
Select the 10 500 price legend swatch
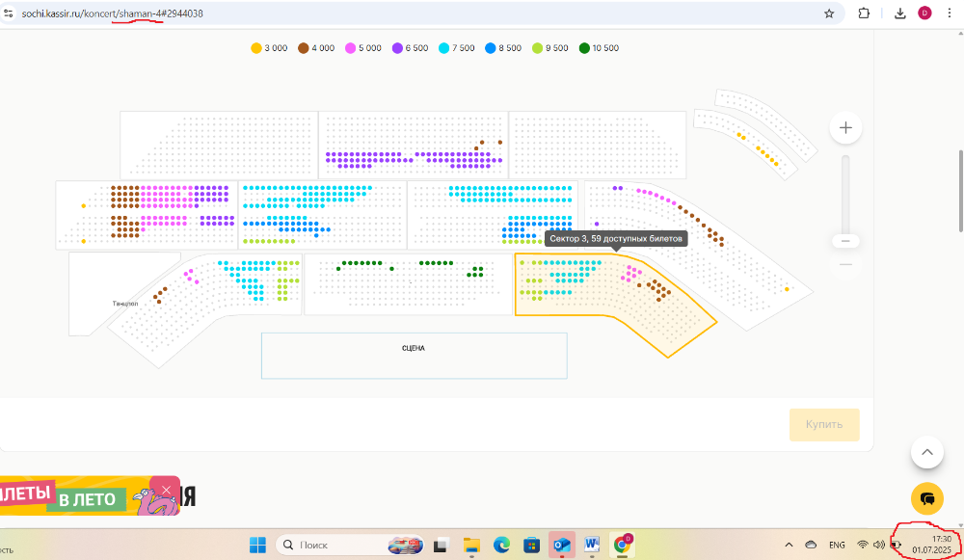tap(584, 48)
